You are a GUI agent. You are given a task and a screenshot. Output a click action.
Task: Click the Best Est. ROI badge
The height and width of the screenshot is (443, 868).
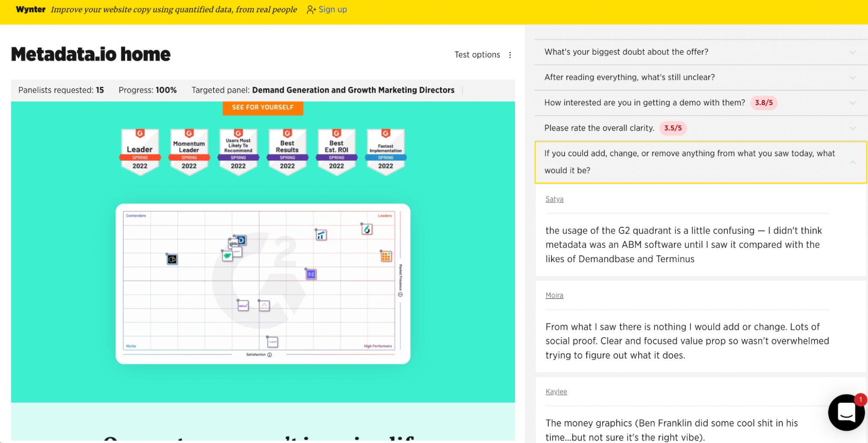tap(336, 151)
